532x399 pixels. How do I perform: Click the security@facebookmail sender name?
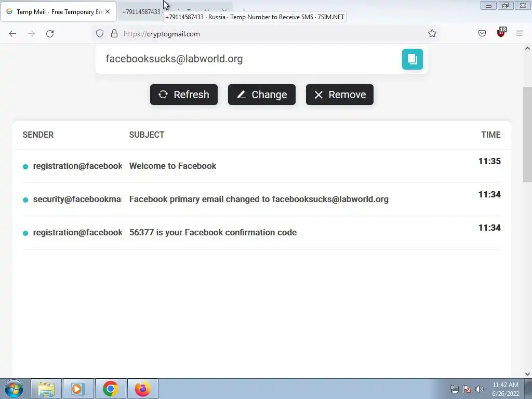pos(77,199)
